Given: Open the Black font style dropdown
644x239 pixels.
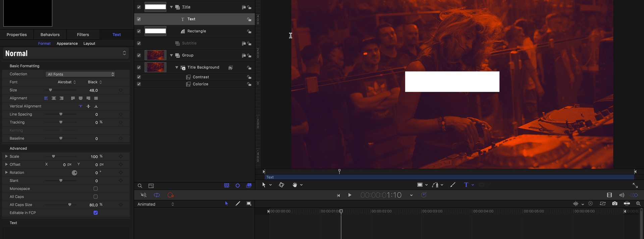Looking at the screenshot, I should [x=95, y=82].
